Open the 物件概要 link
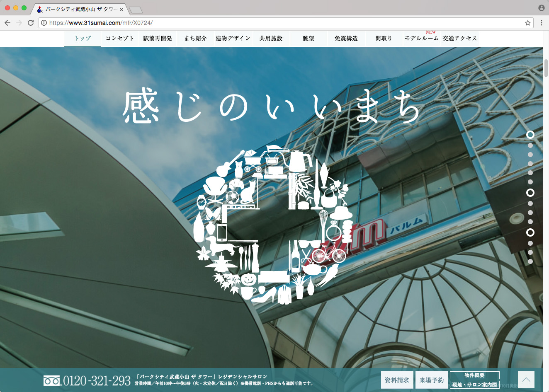The width and height of the screenshot is (549, 392). (474, 375)
